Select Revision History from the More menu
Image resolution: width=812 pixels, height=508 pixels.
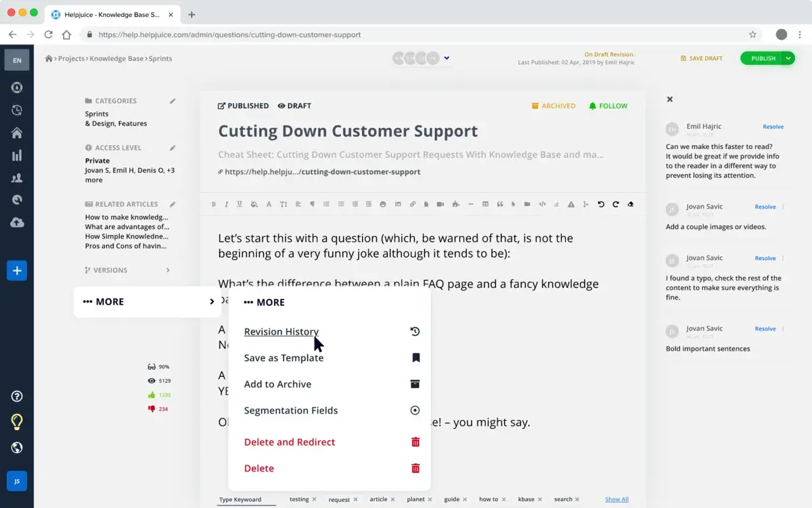281,332
